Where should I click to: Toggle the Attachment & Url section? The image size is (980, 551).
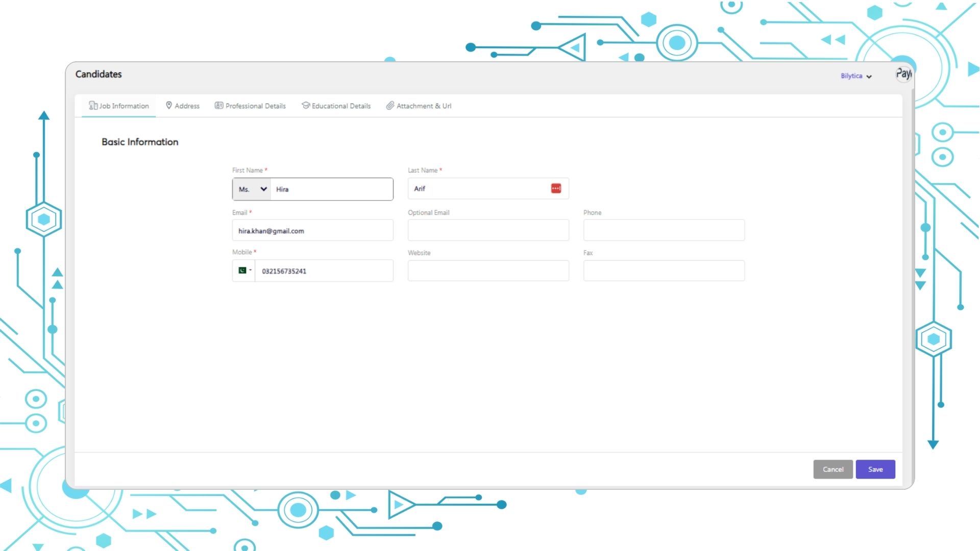(419, 106)
